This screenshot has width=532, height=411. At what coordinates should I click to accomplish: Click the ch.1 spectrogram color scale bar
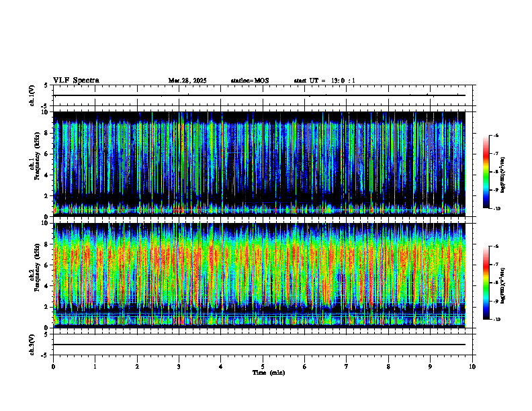tap(486, 172)
